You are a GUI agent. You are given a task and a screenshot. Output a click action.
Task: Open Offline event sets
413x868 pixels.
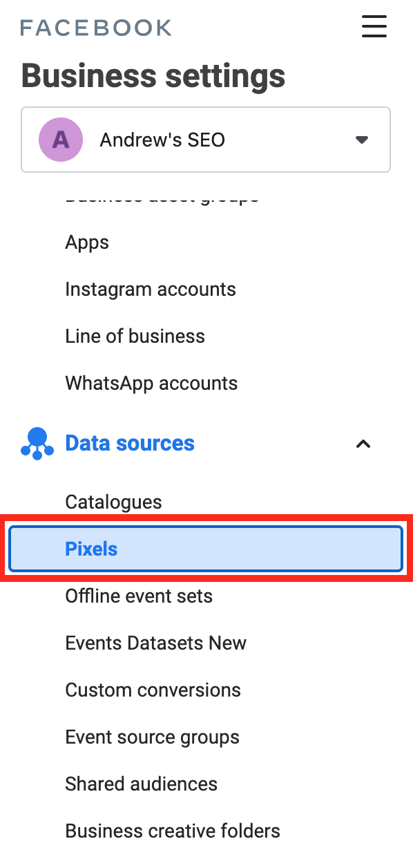tap(139, 596)
